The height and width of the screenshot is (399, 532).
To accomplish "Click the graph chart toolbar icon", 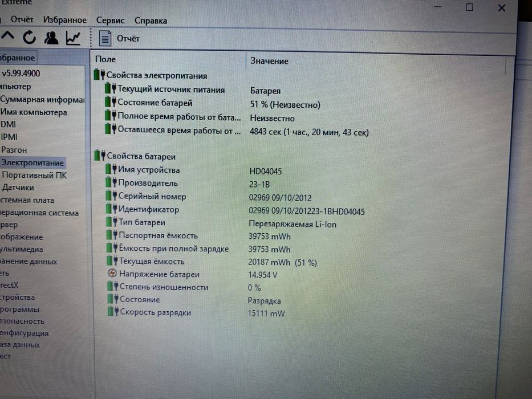I will point(74,38).
